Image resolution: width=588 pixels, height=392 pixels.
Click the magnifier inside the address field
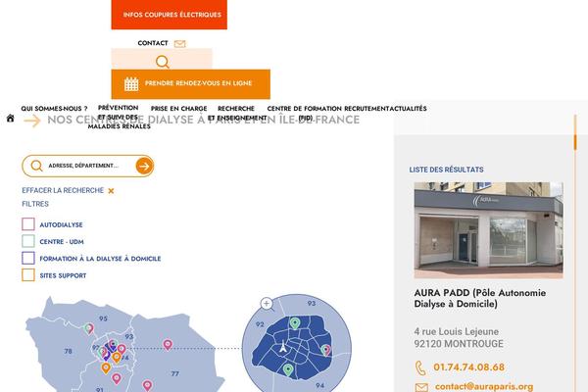click(x=37, y=166)
